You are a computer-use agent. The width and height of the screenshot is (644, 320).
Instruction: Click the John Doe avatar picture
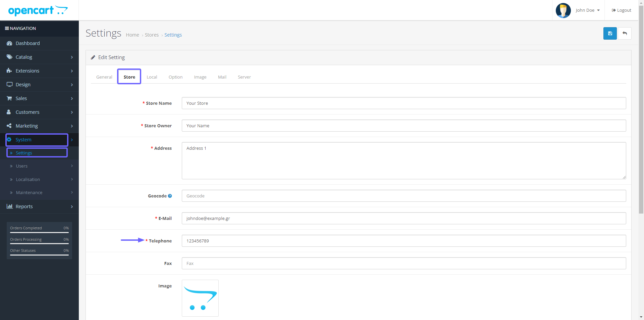[x=563, y=10]
